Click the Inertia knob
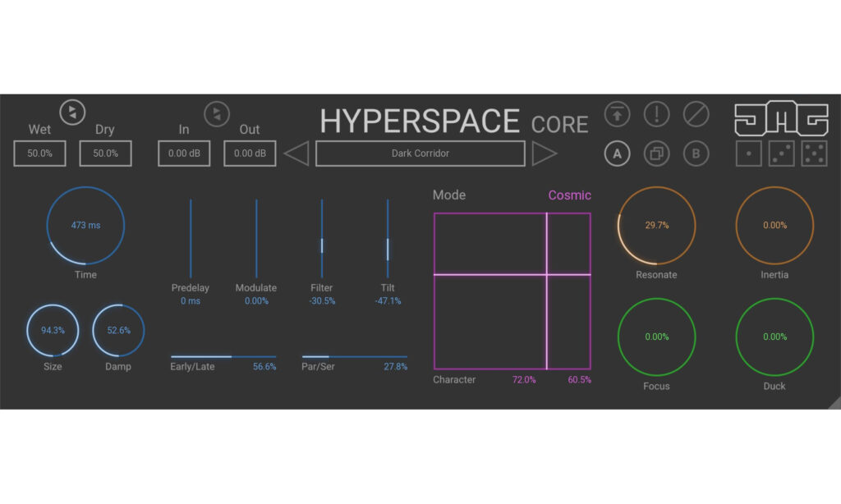This screenshot has height=504, width=841. pyautogui.click(x=774, y=226)
